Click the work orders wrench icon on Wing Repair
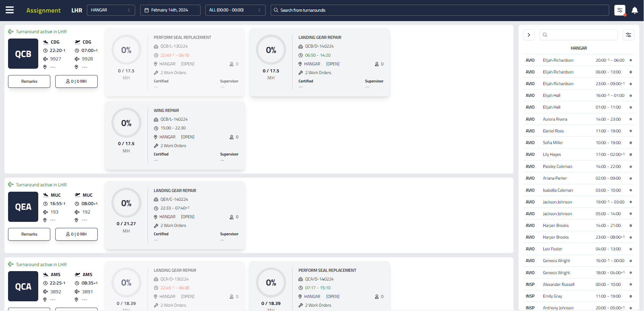The width and height of the screenshot is (644, 311). click(156, 146)
